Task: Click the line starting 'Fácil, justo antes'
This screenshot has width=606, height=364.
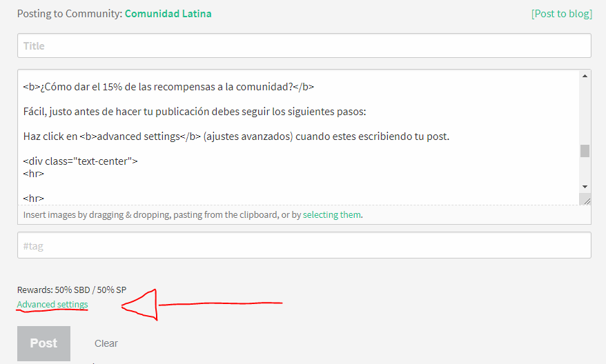Action: 195,112
